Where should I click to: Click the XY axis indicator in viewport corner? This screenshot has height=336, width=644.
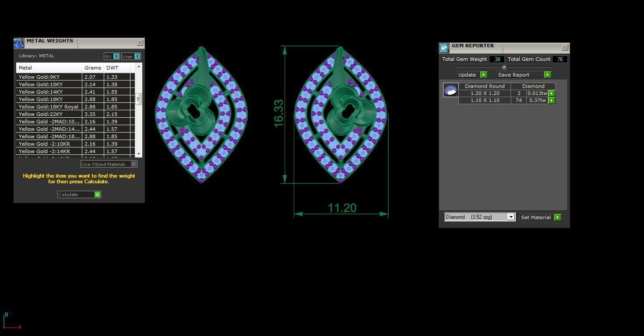pos(12,321)
